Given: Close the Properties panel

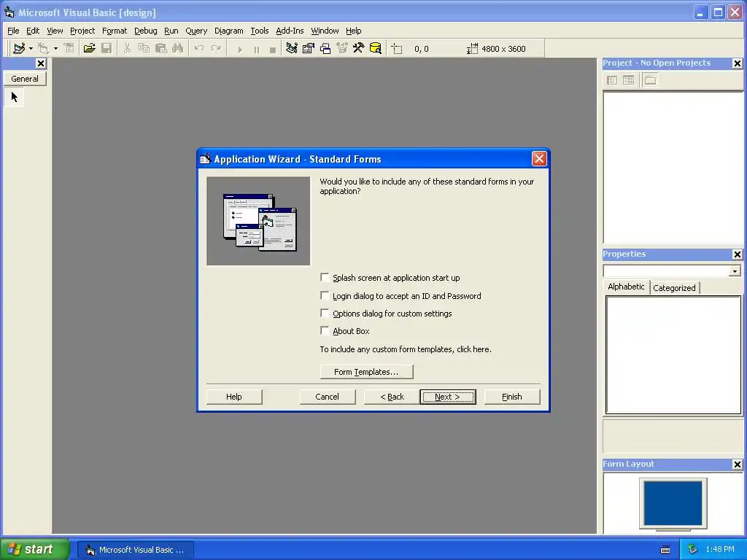Looking at the screenshot, I should click(738, 254).
